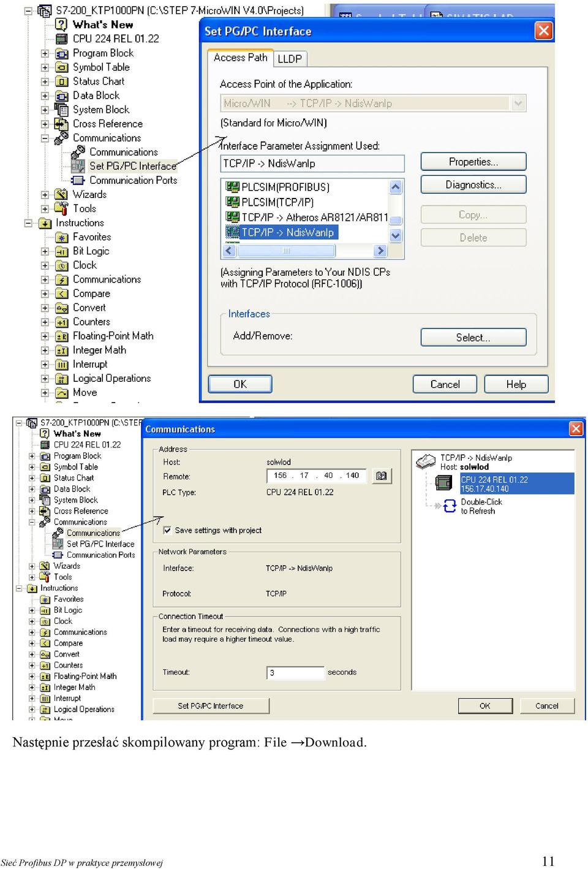
Task: Click Clock instruction icon in upper tree
Action: click(x=61, y=265)
